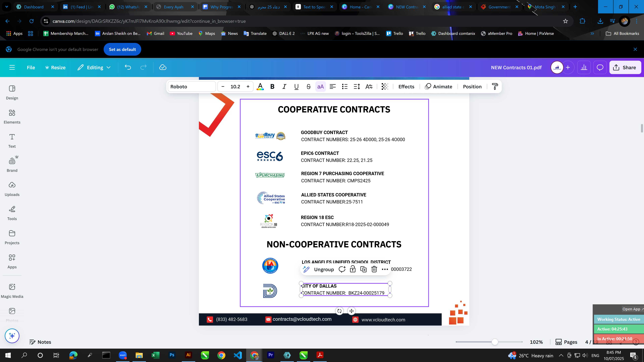Open the 102% zoom level menu
Viewport: 644px width, 362px height.
pyautogui.click(x=536, y=342)
